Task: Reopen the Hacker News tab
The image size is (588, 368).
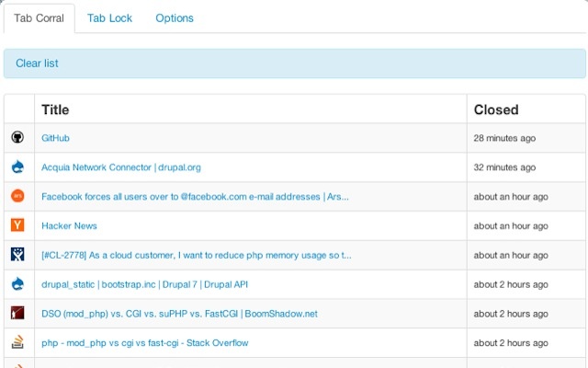Action: click(69, 225)
